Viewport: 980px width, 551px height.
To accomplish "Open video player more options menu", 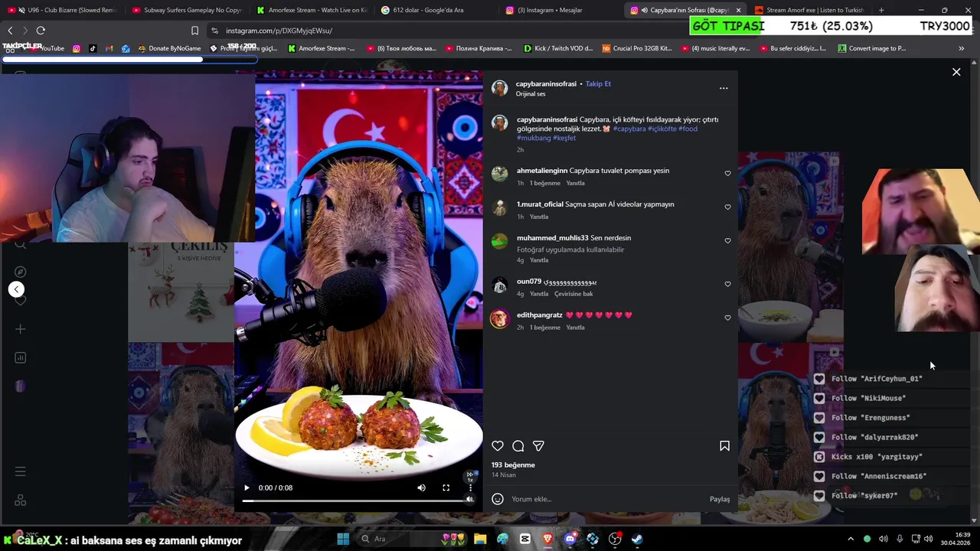I will [470, 487].
